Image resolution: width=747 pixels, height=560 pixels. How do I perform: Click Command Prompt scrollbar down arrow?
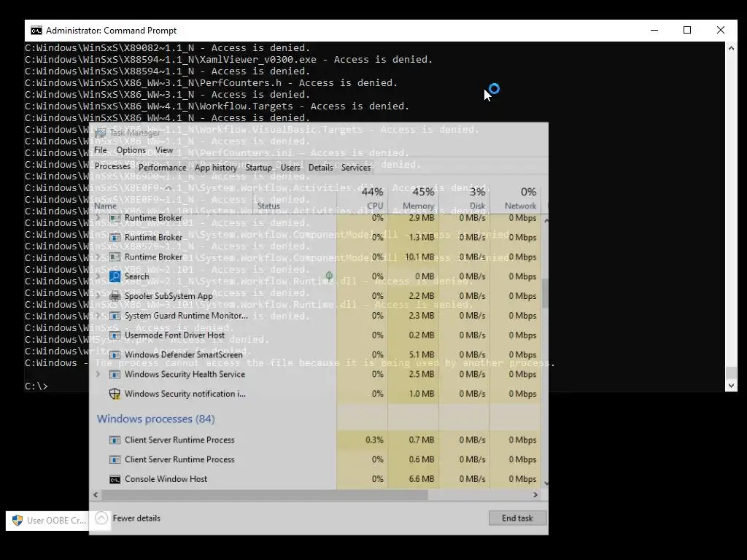click(731, 386)
